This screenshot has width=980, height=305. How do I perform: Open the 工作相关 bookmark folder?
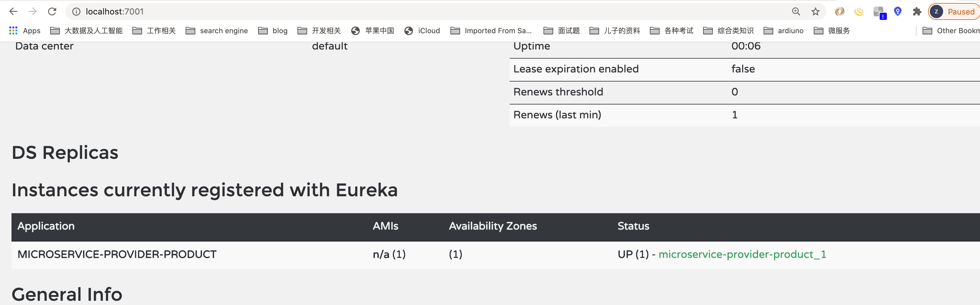(154, 31)
